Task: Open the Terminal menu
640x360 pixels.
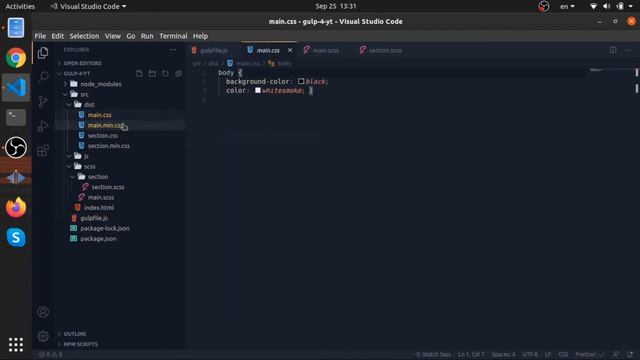Action: 173,36
